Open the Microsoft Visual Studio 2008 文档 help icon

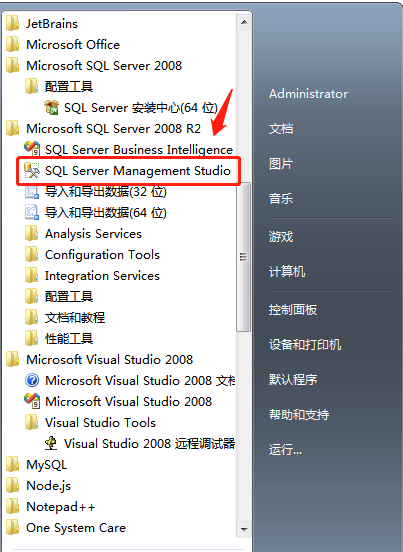click(32, 380)
